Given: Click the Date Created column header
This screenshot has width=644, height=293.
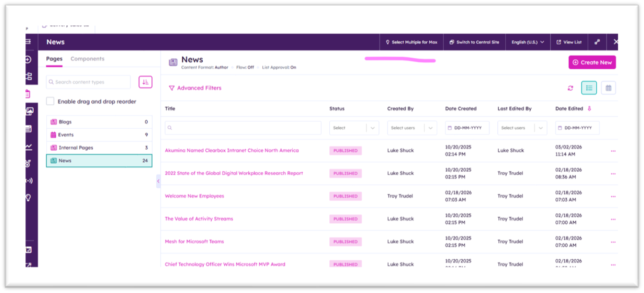Looking at the screenshot, I should pyautogui.click(x=461, y=109).
